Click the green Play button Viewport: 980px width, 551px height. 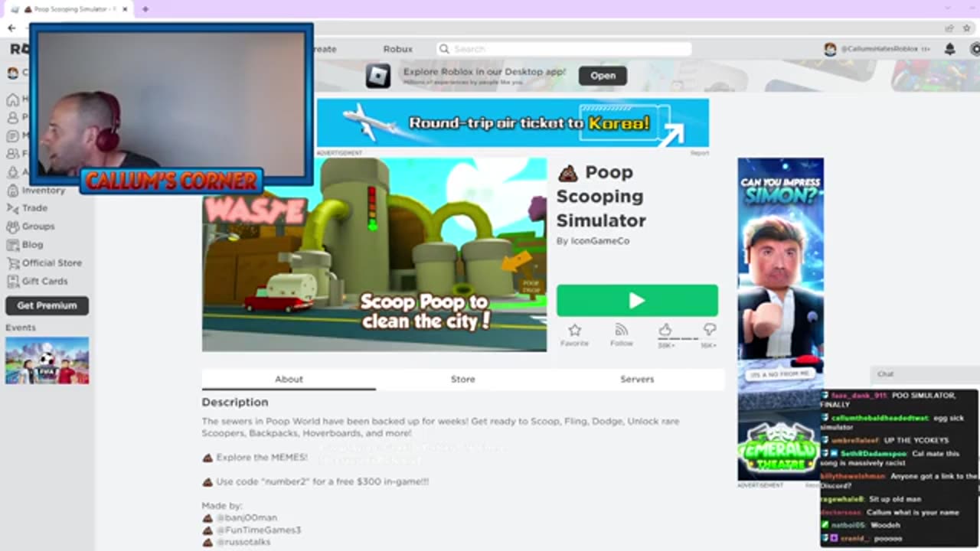click(637, 301)
